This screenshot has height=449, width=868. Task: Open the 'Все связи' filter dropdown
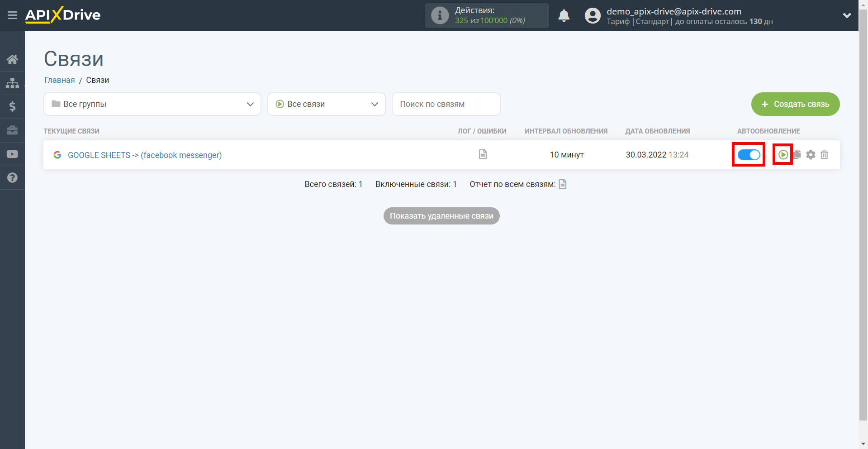point(327,104)
